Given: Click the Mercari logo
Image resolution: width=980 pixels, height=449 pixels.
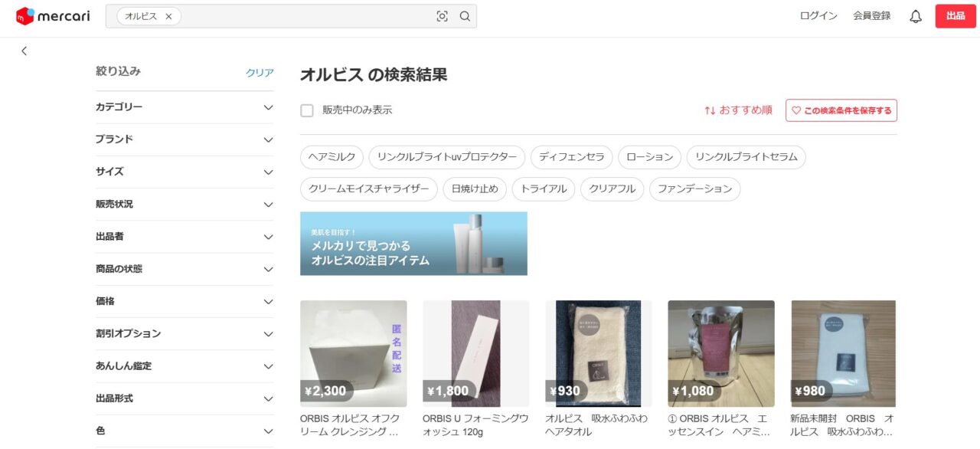Looking at the screenshot, I should click(x=53, y=16).
